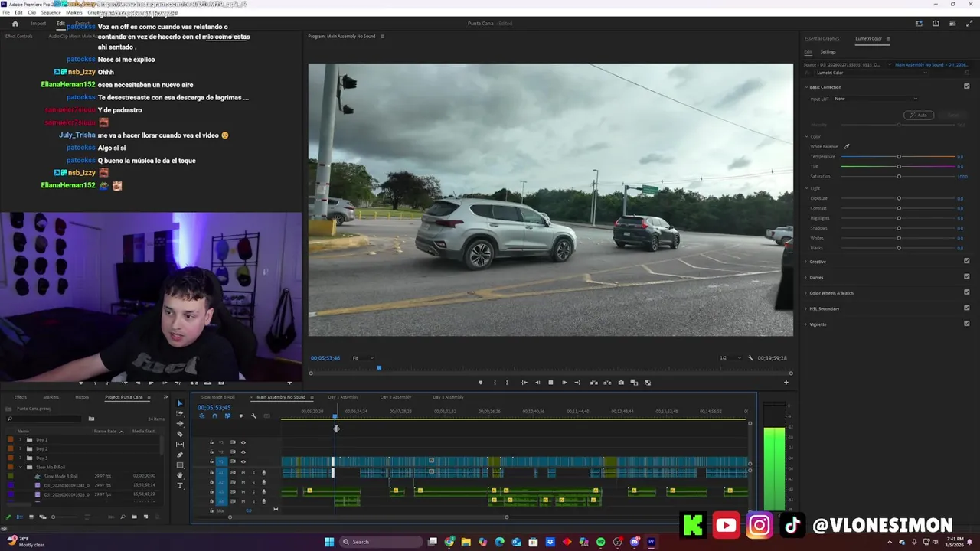Go to Out point
Image resolution: width=980 pixels, height=551 pixels.
pyautogui.click(x=577, y=383)
